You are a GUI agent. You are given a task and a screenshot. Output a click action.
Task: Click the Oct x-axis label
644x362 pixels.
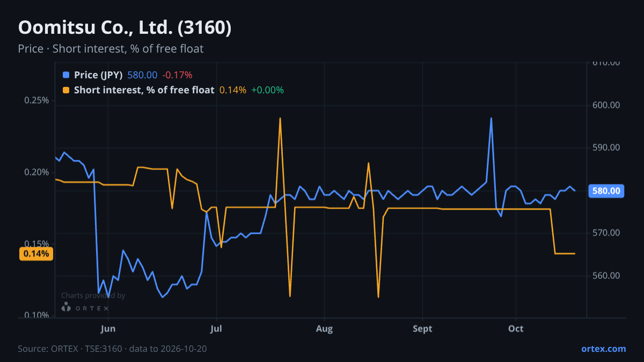(x=516, y=329)
